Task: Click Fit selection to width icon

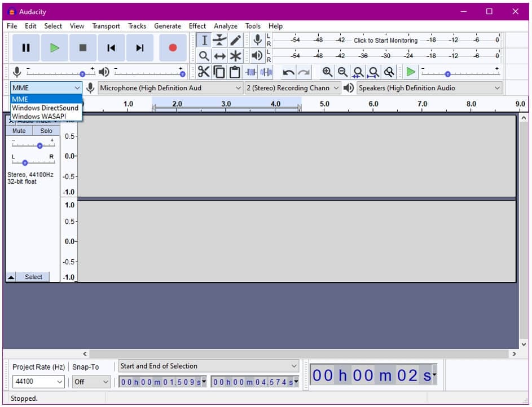Action: coord(358,72)
